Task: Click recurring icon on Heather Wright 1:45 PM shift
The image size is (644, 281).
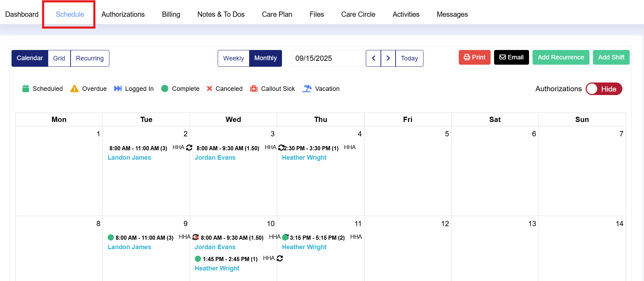Action: (x=280, y=258)
